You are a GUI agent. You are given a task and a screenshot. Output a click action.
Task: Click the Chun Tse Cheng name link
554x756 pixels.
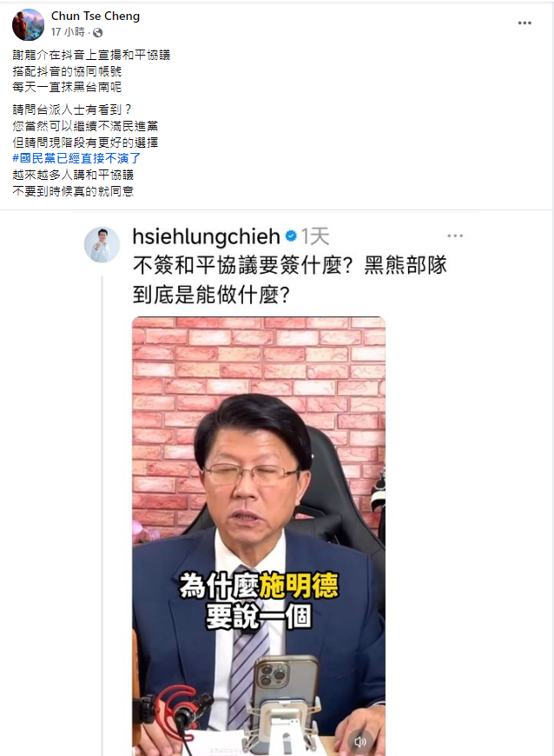tap(96, 16)
